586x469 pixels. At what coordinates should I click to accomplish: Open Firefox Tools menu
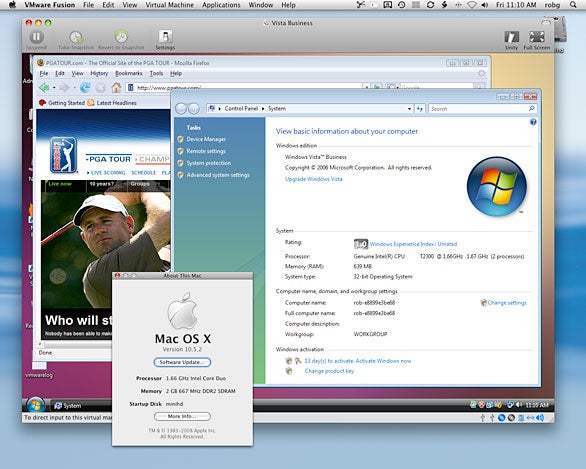156,73
